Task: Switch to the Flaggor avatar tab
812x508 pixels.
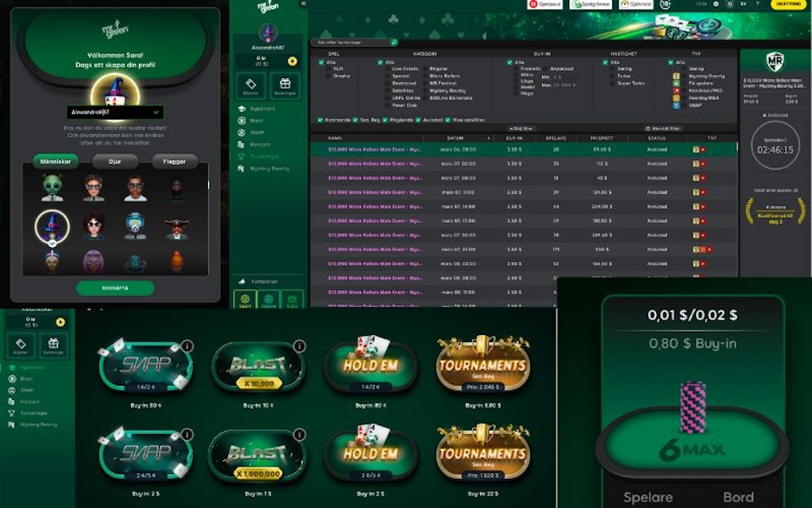Action: click(175, 162)
